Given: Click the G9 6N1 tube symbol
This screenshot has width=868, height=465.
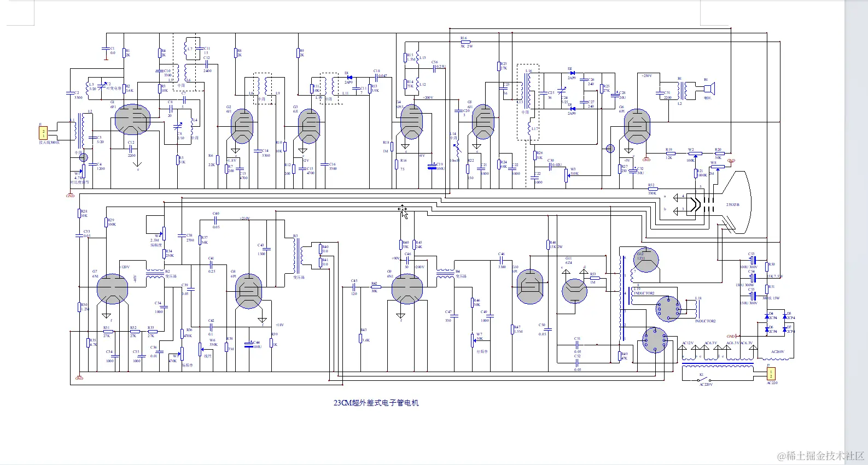Looking at the screenshot, I should pyautogui.click(x=407, y=289).
